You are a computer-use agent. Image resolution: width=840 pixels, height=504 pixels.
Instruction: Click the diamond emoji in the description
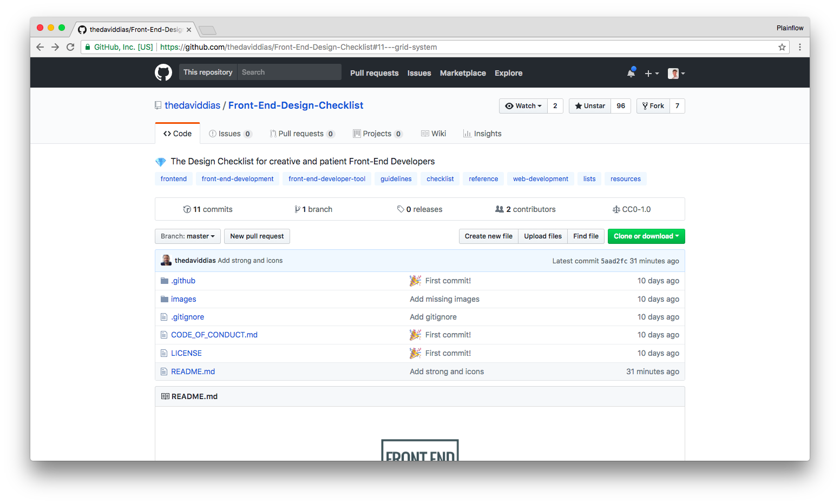coord(161,162)
